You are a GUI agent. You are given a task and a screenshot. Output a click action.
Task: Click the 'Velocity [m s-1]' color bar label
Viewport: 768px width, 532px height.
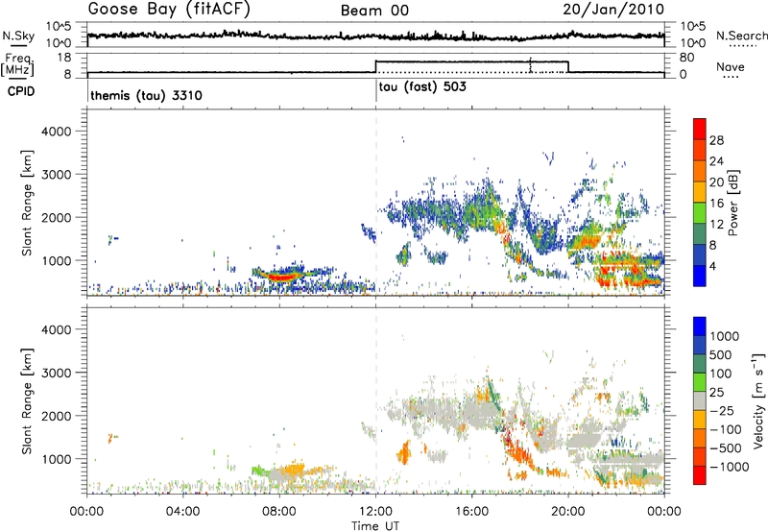tap(758, 400)
